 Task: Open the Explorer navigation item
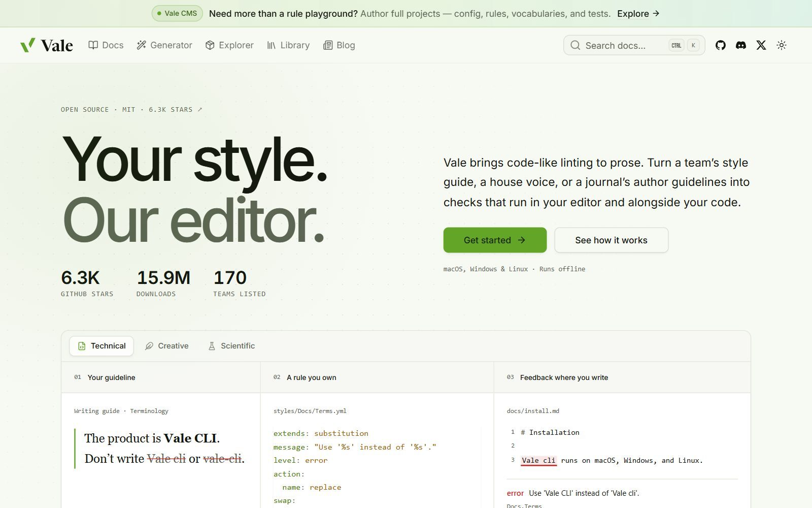click(x=229, y=45)
